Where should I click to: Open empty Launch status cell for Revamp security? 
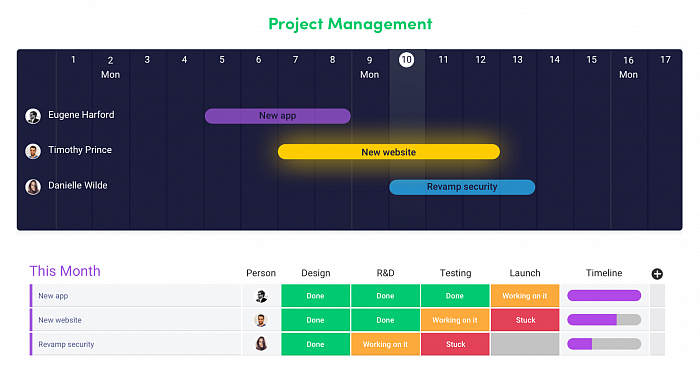[x=525, y=344]
